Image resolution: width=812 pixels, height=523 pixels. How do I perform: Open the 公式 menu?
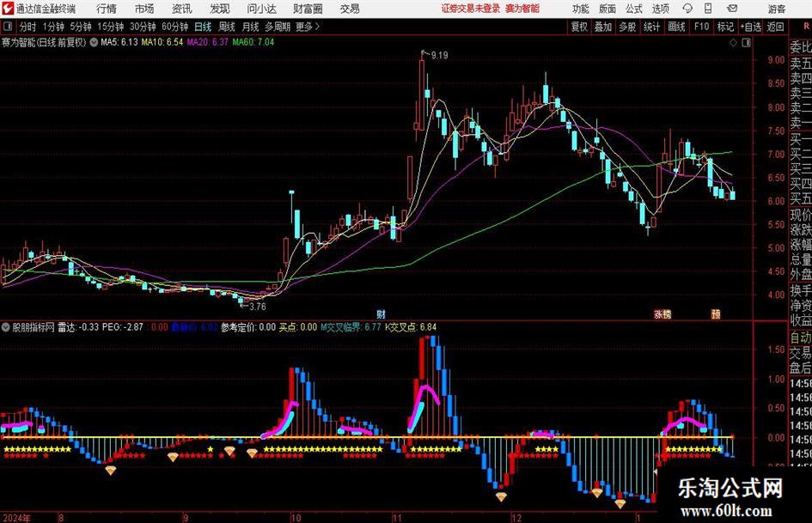coord(634,9)
